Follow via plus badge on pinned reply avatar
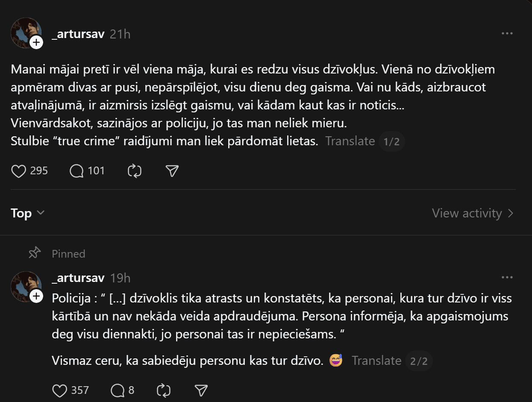This screenshot has height=402, width=532. (36, 296)
